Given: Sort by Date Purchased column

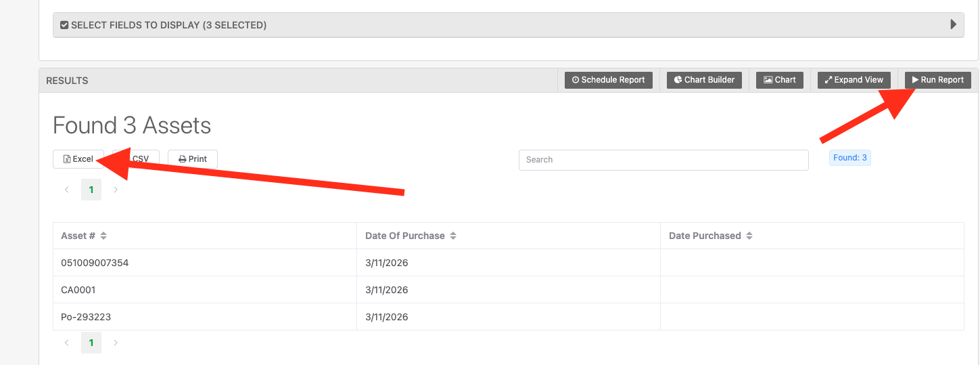Looking at the screenshot, I should pos(749,236).
